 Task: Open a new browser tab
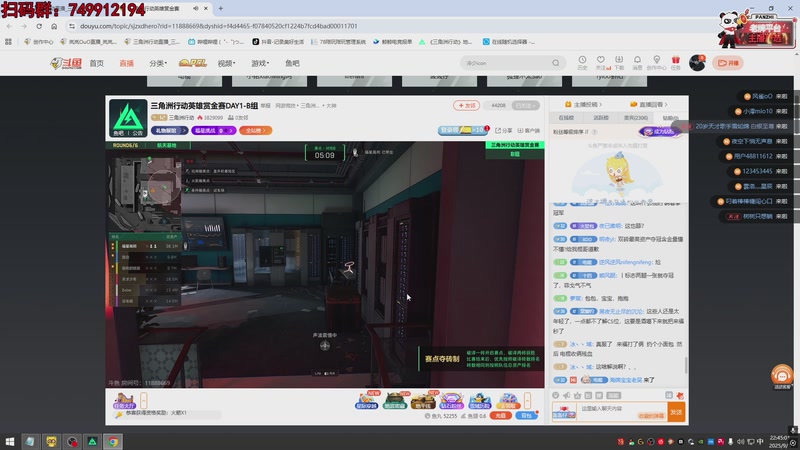(x=220, y=9)
